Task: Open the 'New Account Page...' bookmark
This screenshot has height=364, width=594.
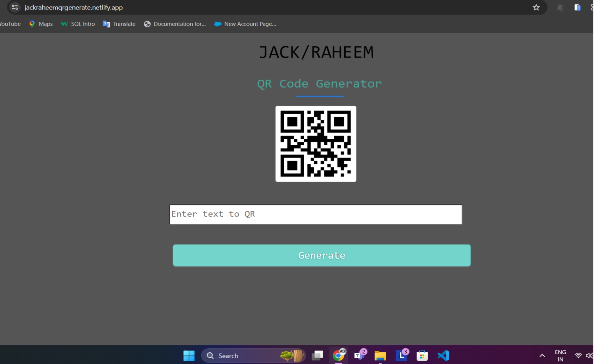Action: coord(245,24)
